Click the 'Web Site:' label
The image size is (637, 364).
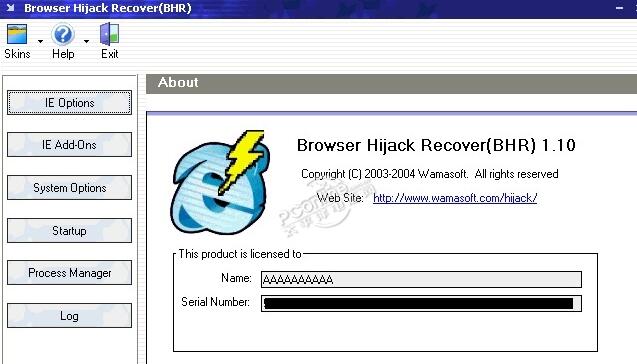point(340,198)
